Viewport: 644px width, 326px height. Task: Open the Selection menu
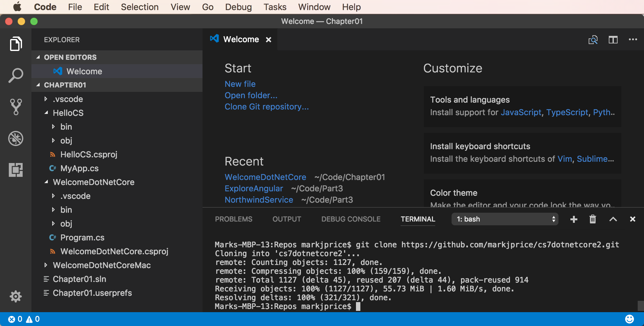(x=140, y=7)
